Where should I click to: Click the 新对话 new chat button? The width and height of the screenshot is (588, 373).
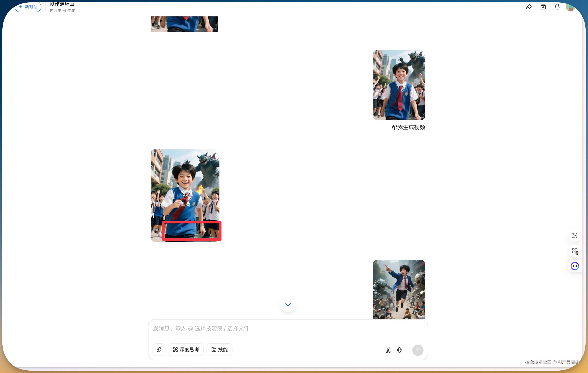click(28, 7)
